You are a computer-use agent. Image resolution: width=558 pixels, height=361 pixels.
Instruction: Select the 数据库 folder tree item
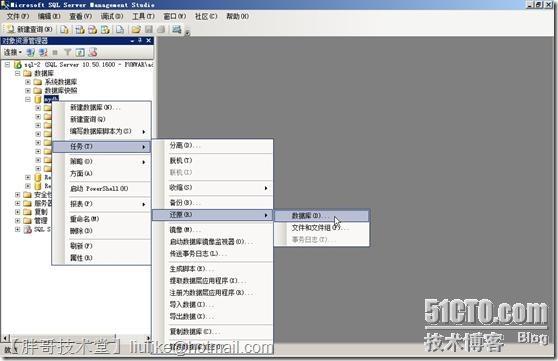(44, 73)
